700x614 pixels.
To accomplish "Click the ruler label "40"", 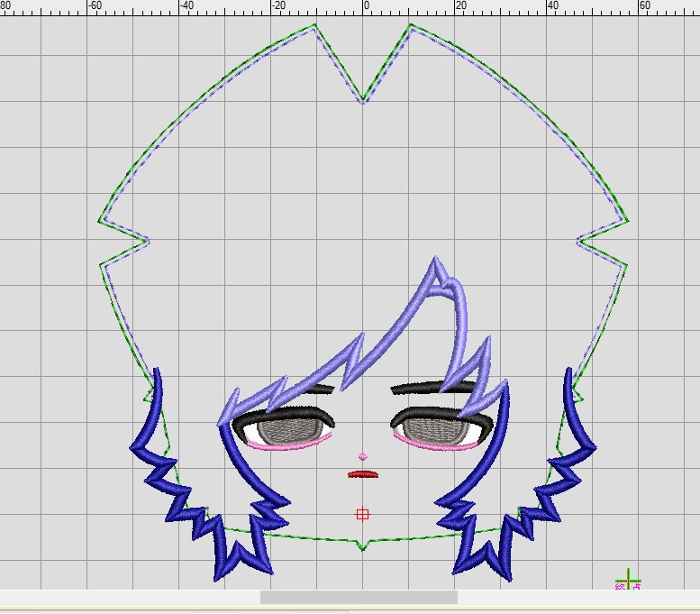I will 552,5.
